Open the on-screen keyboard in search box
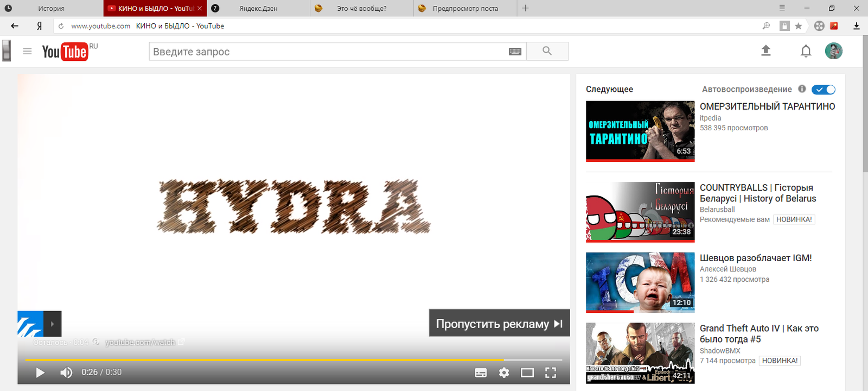Screen dimensions: 868x391 click(515, 52)
